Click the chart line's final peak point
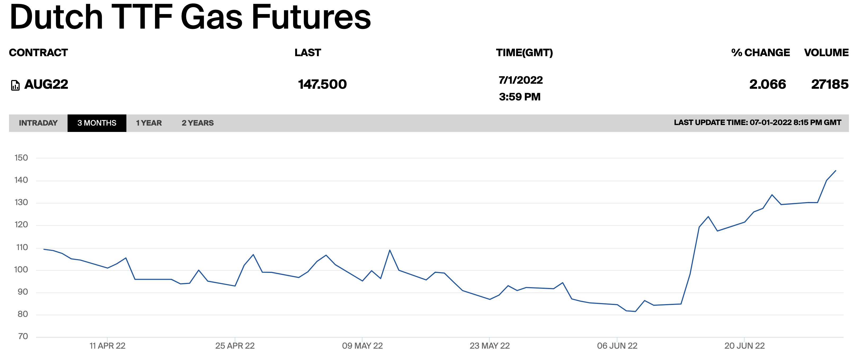868x355 pixels. click(836, 171)
